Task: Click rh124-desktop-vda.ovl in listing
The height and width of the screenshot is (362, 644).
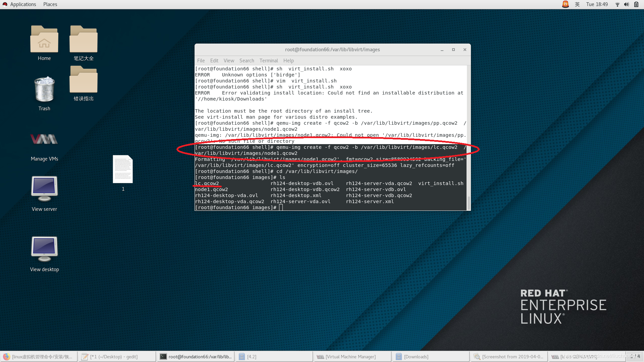Action: (226, 195)
